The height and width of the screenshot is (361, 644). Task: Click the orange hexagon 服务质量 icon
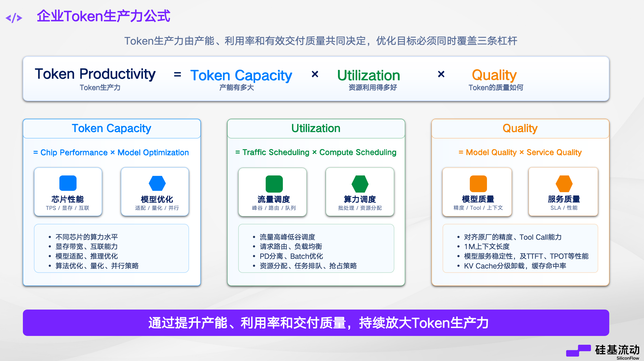(564, 184)
